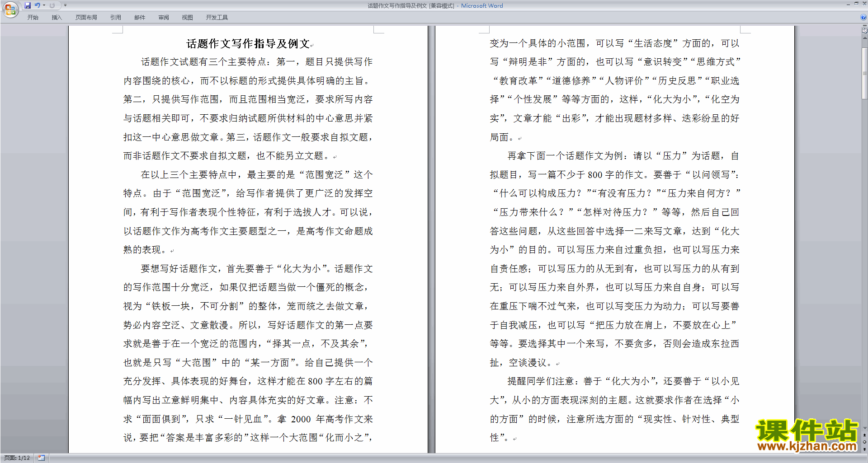
Task: Click the vertical scrollbar up arrow
Action: (864, 38)
